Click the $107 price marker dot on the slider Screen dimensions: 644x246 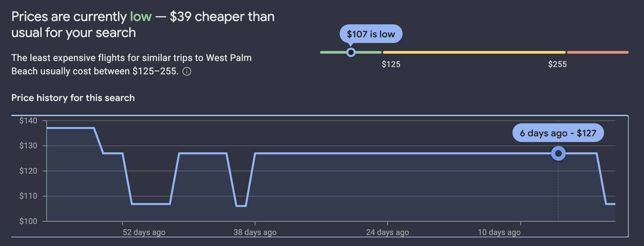click(x=350, y=52)
